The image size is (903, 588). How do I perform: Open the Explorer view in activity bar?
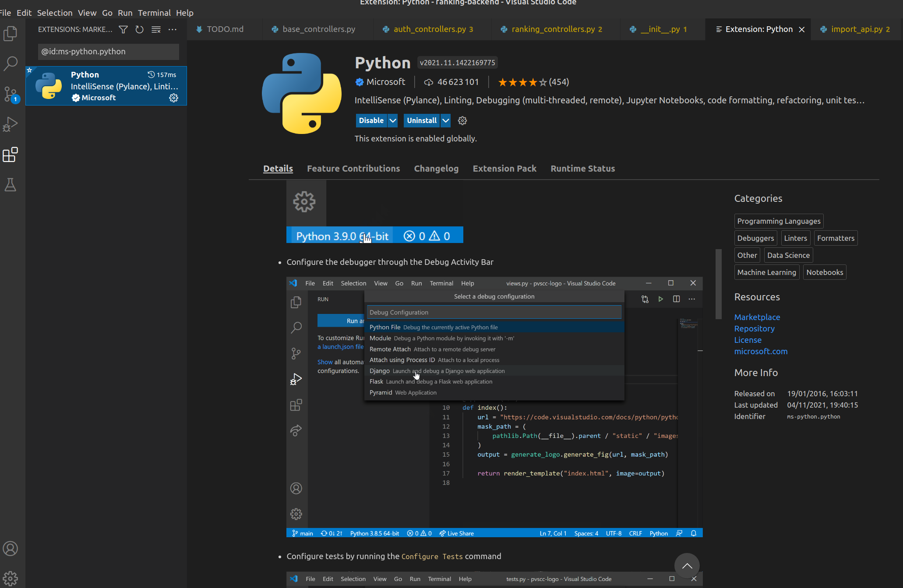pyautogui.click(x=10, y=34)
